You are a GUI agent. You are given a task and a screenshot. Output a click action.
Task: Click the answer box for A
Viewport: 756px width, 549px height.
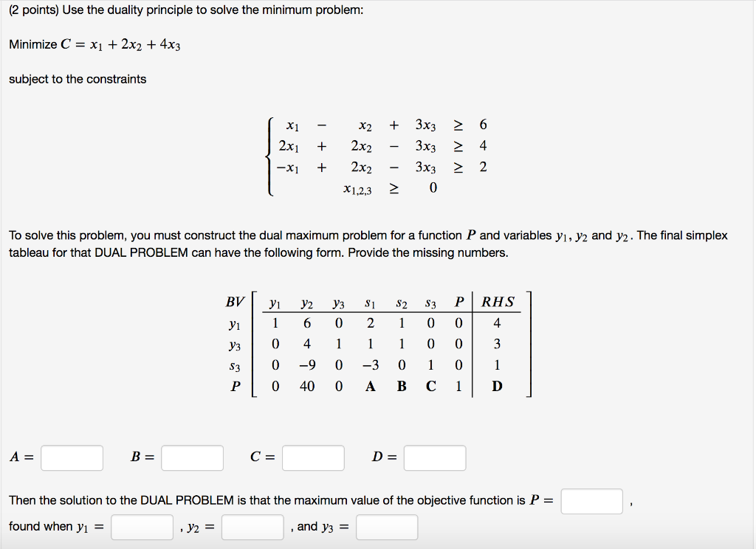click(x=72, y=457)
